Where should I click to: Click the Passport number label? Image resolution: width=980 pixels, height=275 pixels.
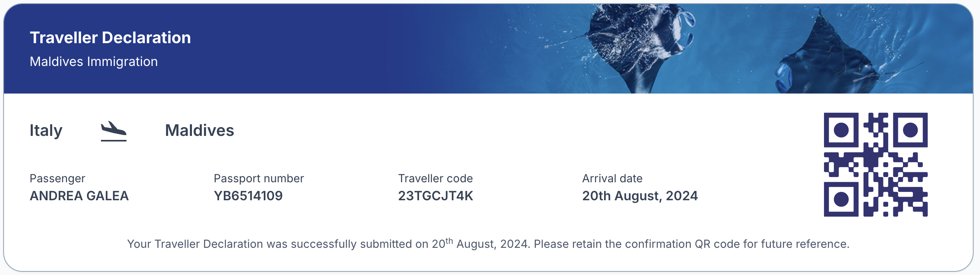[x=259, y=178]
